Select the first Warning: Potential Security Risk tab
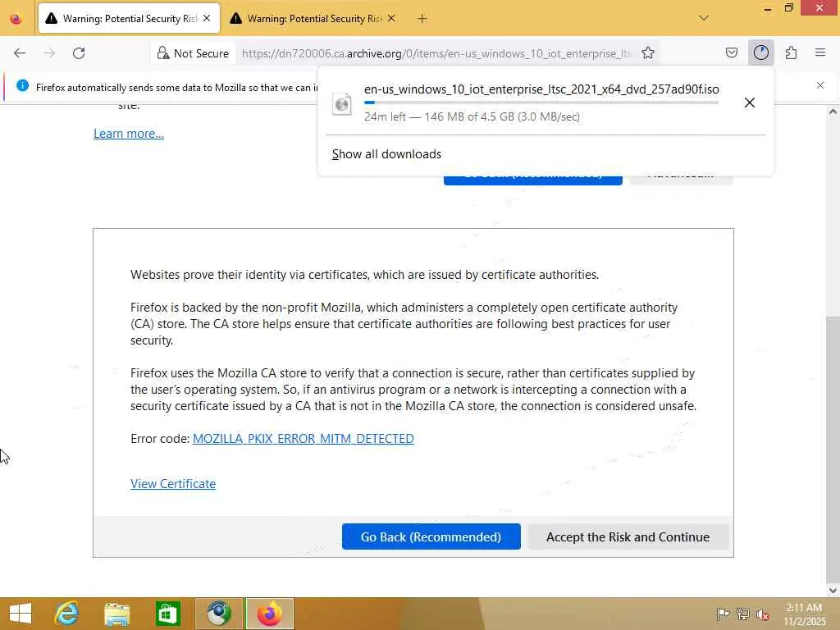The image size is (840, 630). [129, 19]
